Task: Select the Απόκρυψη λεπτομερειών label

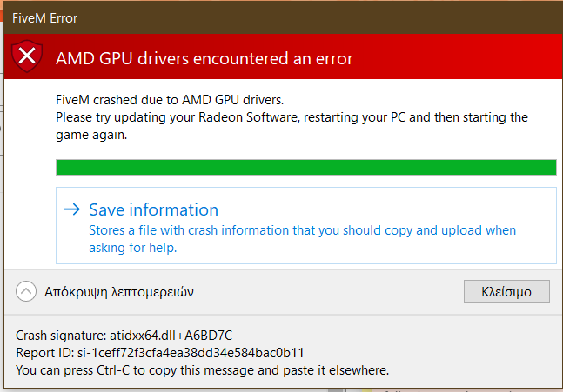Action: [x=119, y=292]
